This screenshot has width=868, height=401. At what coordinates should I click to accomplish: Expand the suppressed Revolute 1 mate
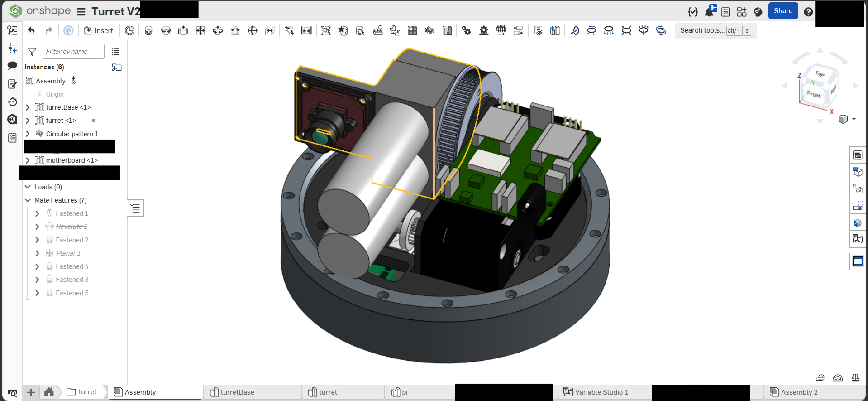pyautogui.click(x=37, y=227)
